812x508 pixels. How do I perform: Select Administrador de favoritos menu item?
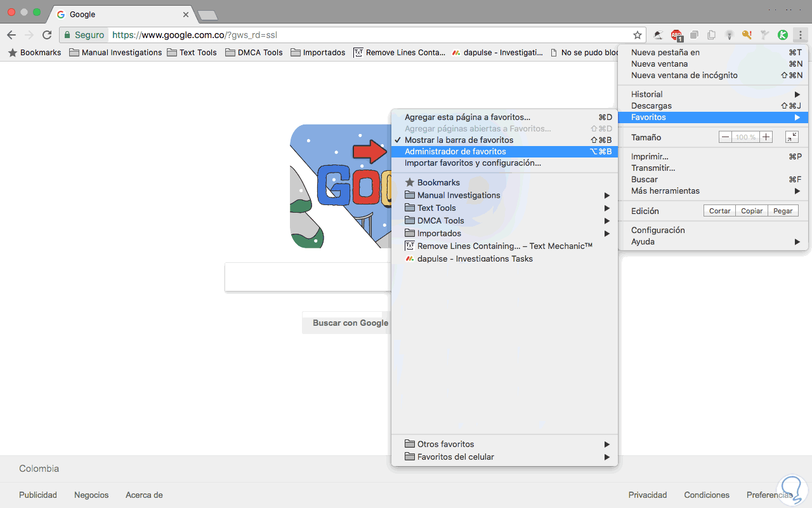(x=504, y=151)
